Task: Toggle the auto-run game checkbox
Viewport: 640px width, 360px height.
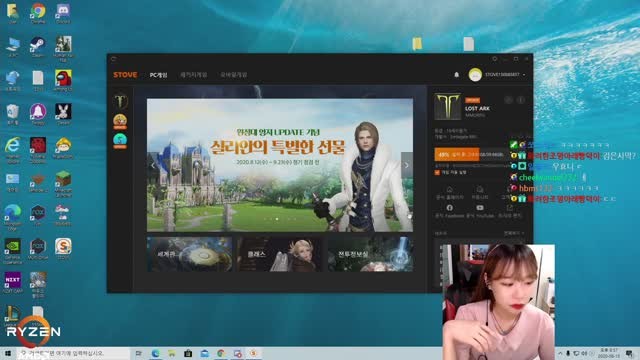Action: tap(437, 173)
